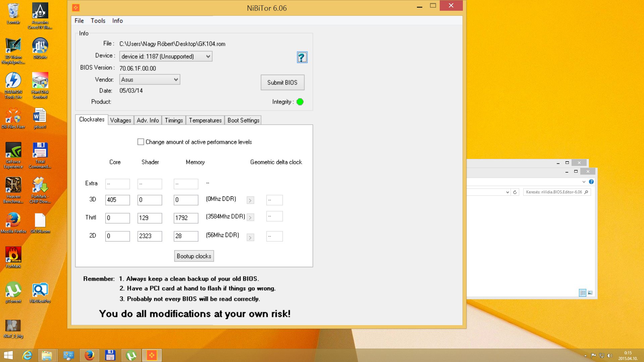Open the Device dropdown list
Image resolution: width=644 pixels, height=362 pixels.
pyautogui.click(x=166, y=56)
